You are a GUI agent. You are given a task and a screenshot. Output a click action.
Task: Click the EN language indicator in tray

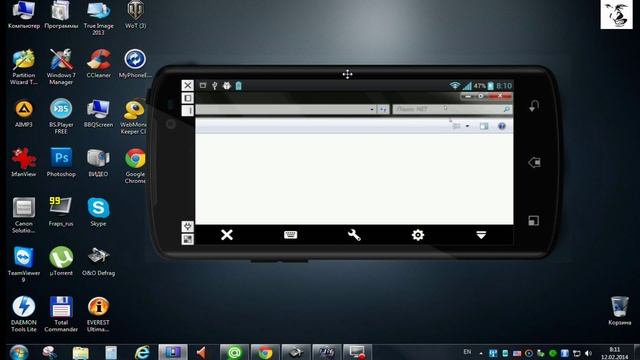coord(467,352)
